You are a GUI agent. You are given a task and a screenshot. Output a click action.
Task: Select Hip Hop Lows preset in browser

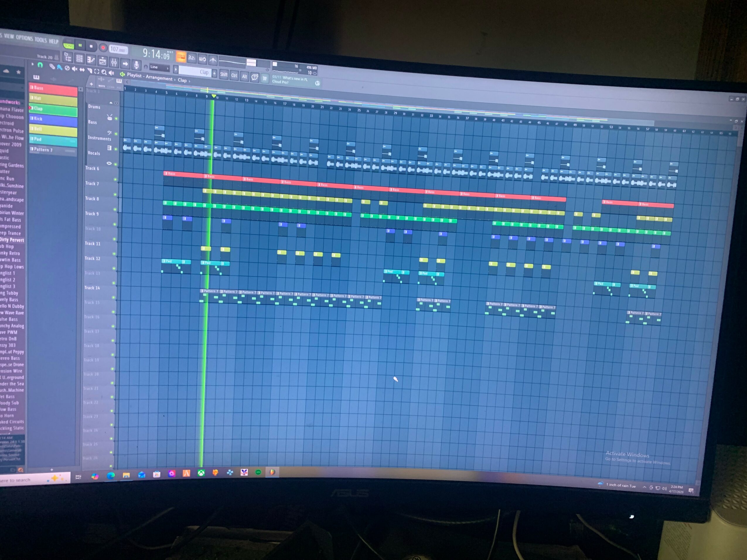pos(12,267)
